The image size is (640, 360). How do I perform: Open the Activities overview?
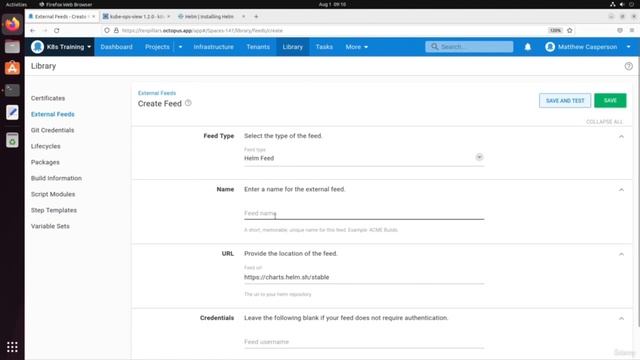point(16,4)
